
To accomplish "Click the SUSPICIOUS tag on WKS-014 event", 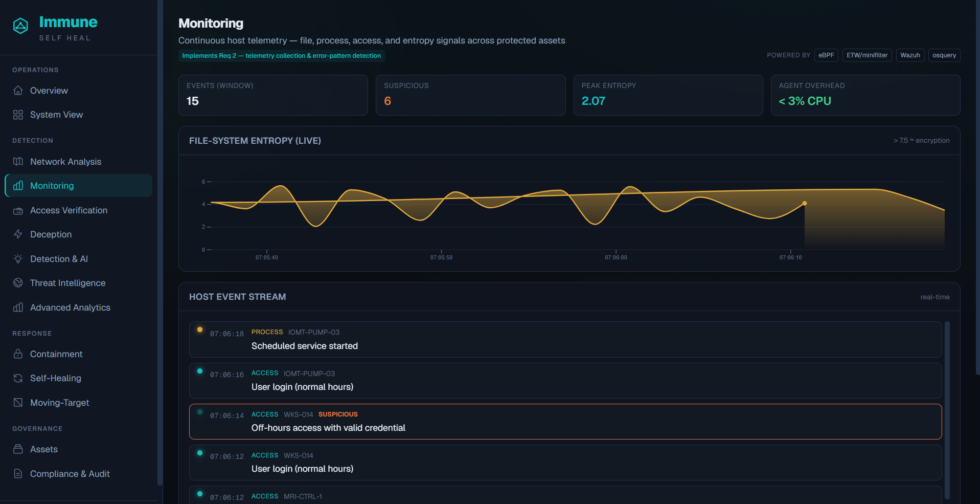I will pos(338,414).
